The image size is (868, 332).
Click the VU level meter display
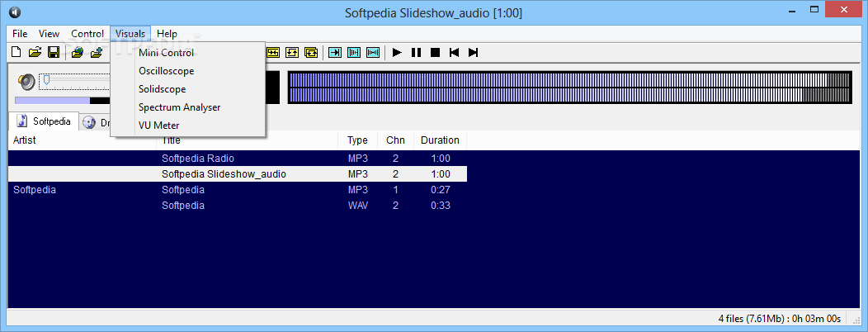click(569, 88)
